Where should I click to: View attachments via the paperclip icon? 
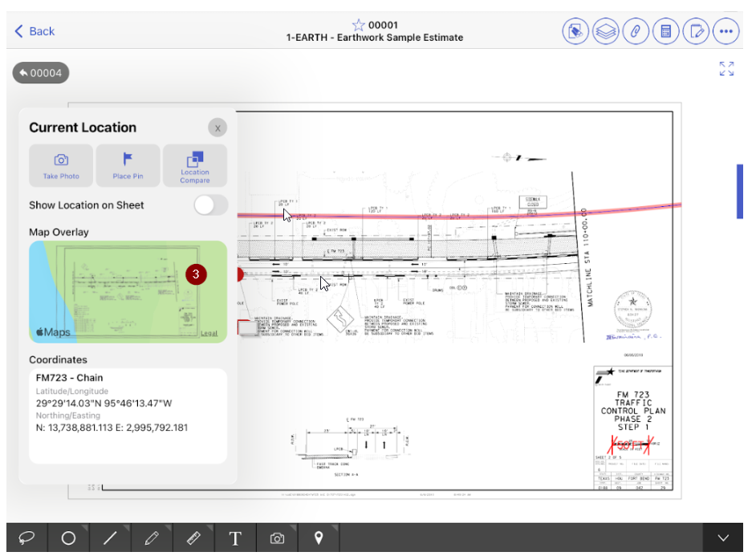[636, 31]
